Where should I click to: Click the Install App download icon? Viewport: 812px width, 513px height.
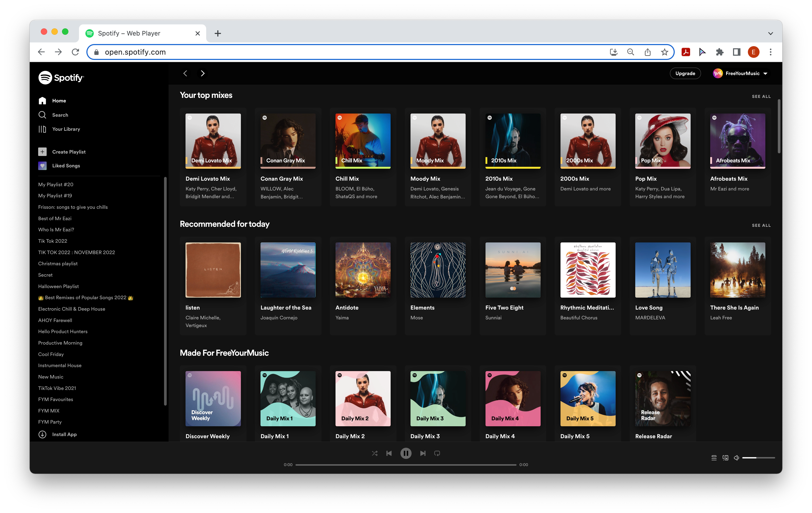pyautogui.click(x=42, y=434)
